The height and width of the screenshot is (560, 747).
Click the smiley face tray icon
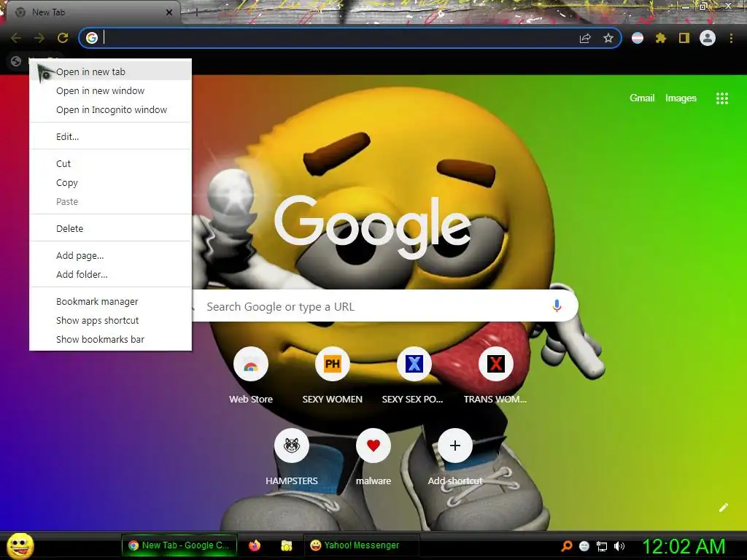[x=584, y=545]
